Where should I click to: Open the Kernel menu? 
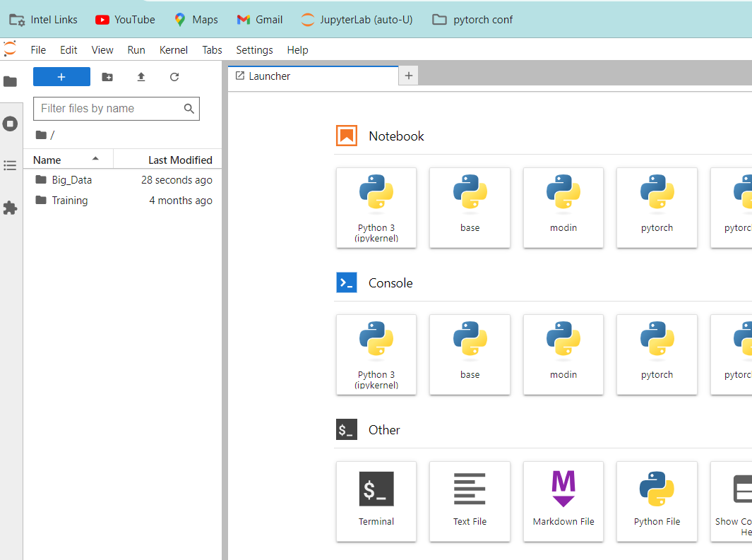pos(174,50)
